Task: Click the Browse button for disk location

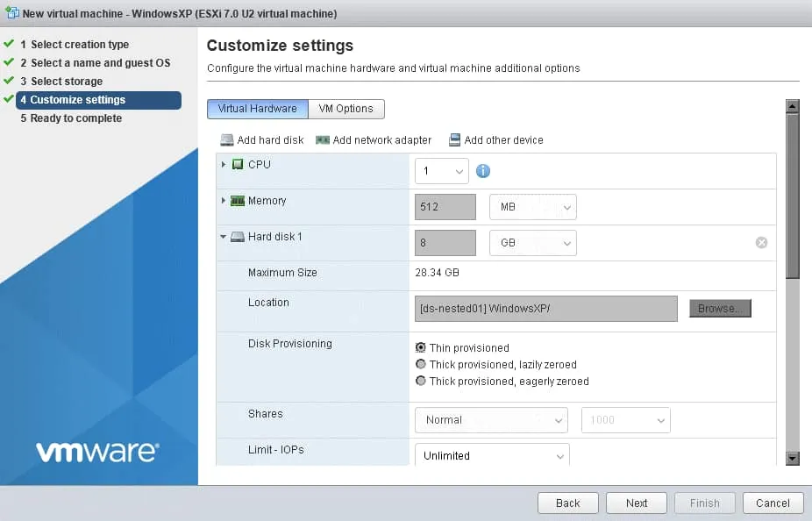Action: click(720, 309)
